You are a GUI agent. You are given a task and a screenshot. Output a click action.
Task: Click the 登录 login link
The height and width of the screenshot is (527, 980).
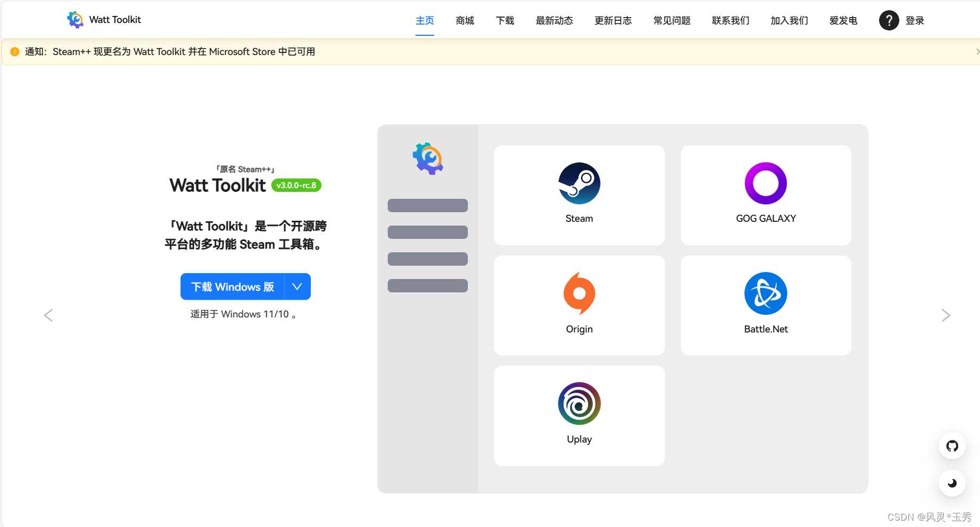[x=915, y=21]
